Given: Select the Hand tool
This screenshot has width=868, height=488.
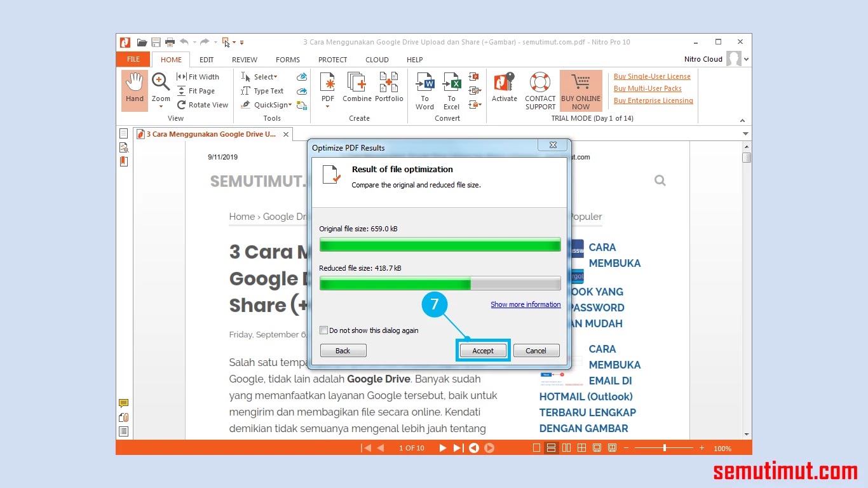Looking at the screenshot, I should pos(135,90).
